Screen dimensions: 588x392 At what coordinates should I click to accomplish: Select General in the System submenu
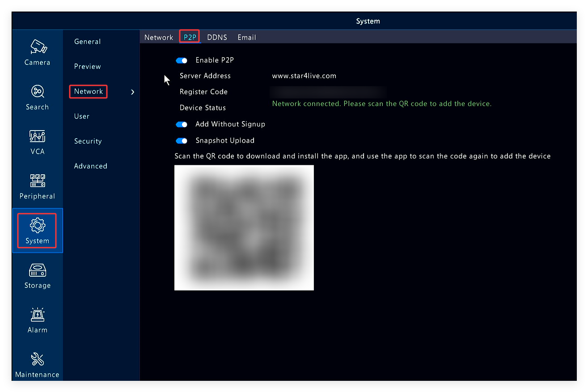click(87, 42)
